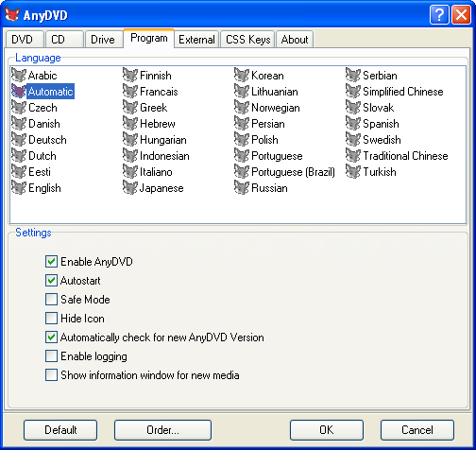
Task: Click the fox icon next to Polish
Action: click(242, 139)
